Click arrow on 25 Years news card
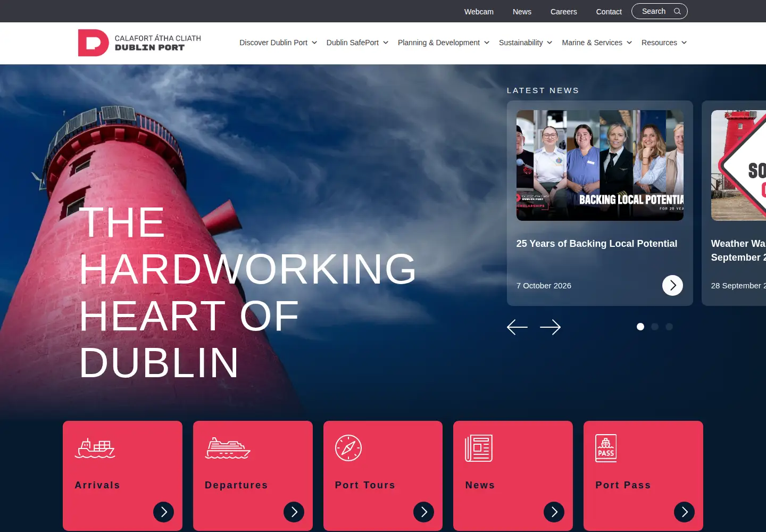Viewport: 766px width, 532px height. 672,285
